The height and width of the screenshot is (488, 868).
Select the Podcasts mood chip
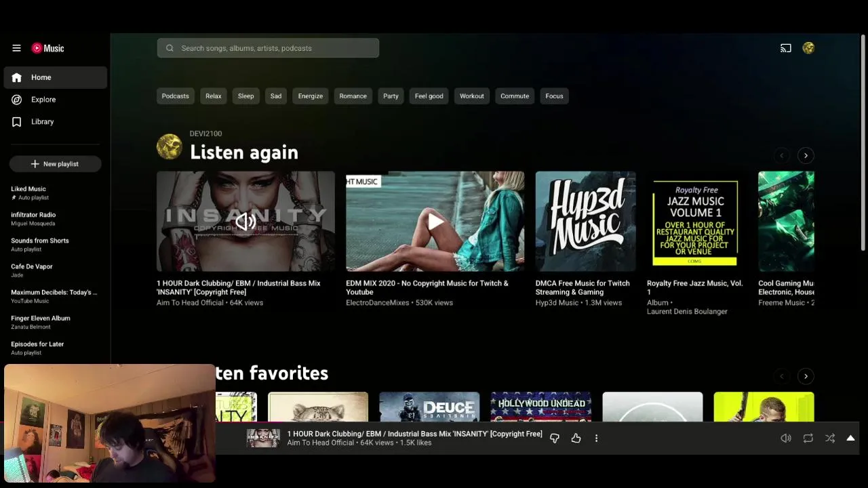(x=175, y=96)
